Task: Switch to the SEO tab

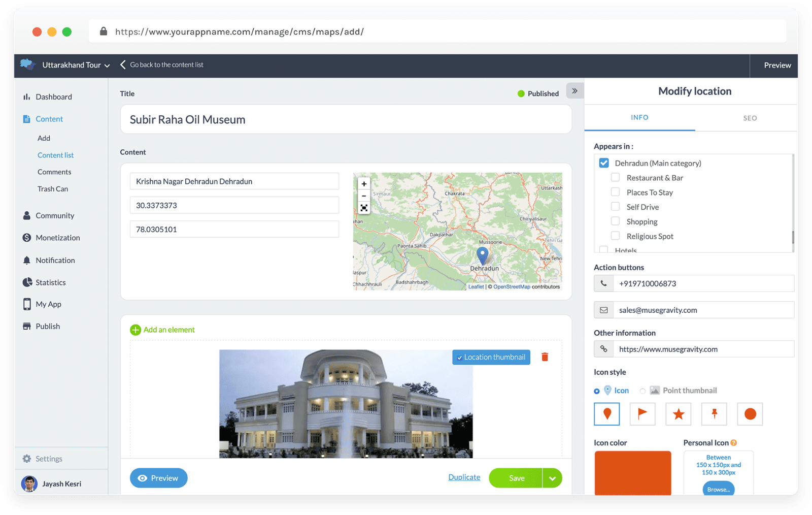Action: point(750,118)
